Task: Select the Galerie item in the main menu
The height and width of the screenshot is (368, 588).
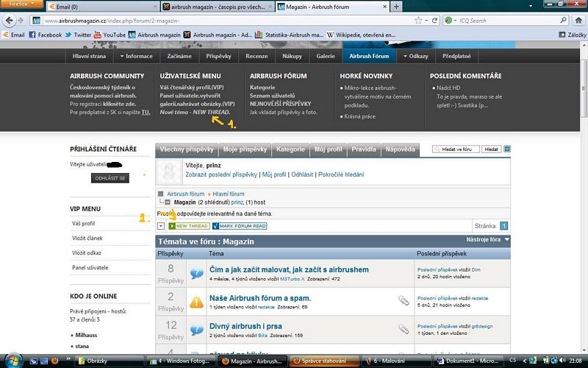Action: pyautogui.click(x=326, y=56)
